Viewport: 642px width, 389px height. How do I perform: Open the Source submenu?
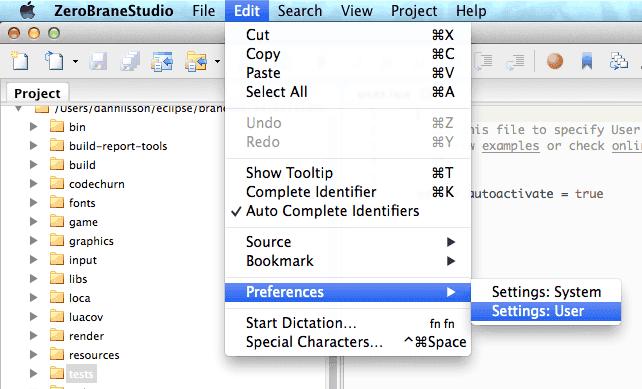pos(348,242)
